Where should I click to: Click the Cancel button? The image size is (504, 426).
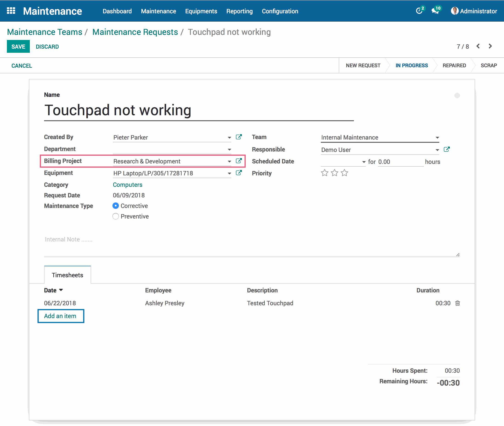[x=22, y=66]
